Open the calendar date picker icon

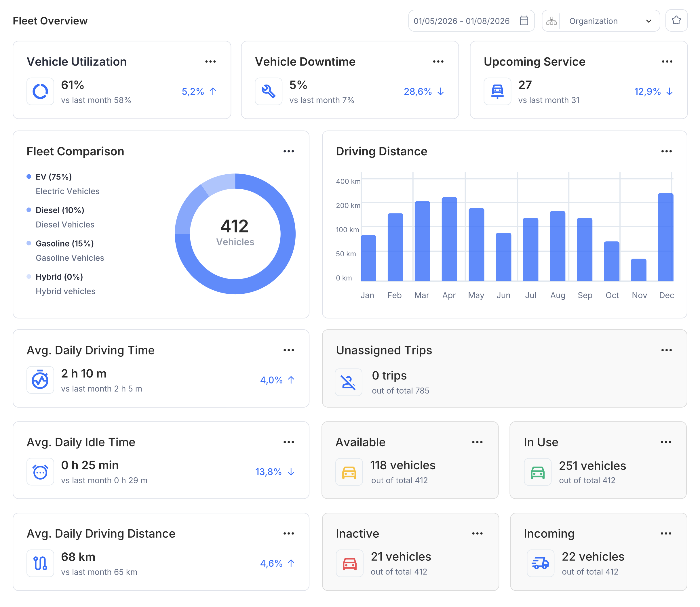point(524,21)
